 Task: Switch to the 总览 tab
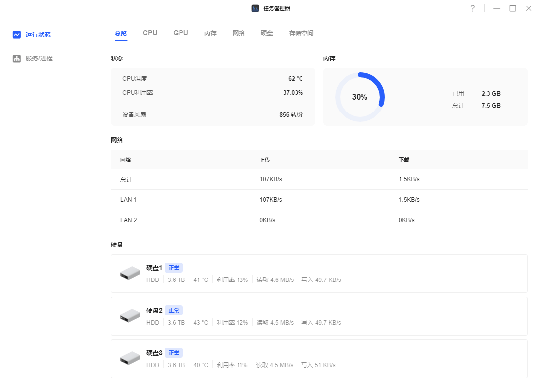click(x=120, y=33)
